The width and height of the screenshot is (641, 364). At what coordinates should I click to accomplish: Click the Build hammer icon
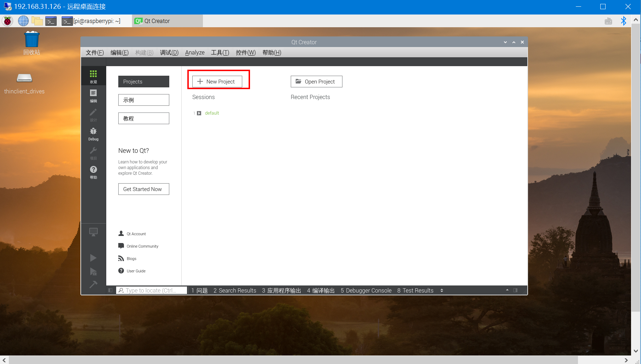(93, 284)
